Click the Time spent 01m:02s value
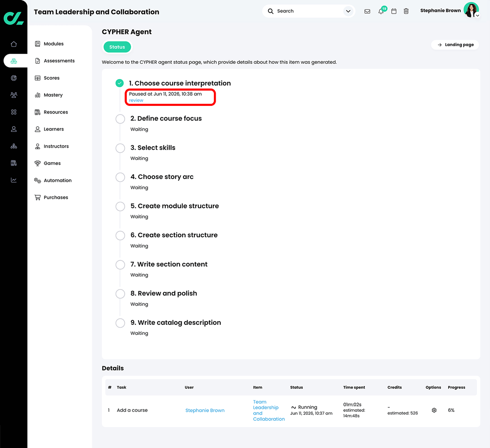Viewport: 490px width, 448px height. (x=352, y=405)
